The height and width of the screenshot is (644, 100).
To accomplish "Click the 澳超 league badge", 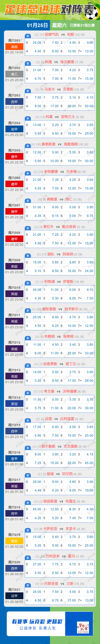I will 14,47.
